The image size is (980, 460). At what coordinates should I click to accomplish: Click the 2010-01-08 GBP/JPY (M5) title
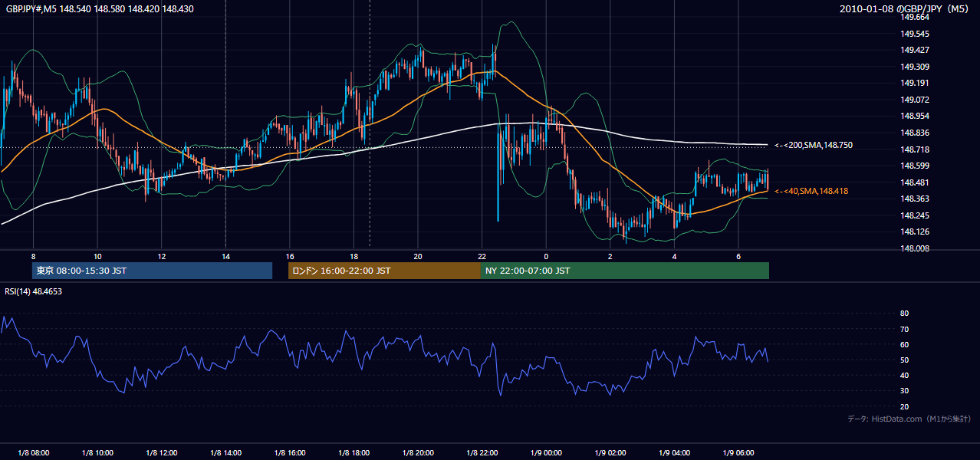(905, 9)
